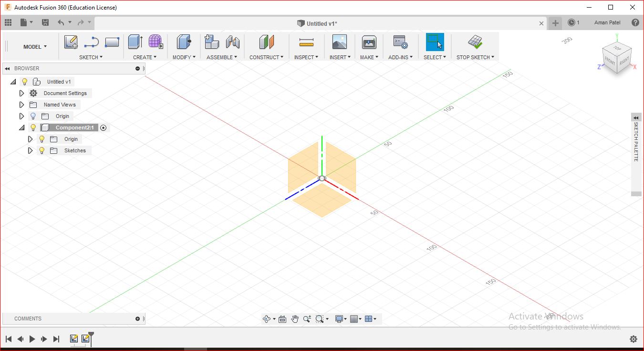
Task: Open the job status clock icon
Action: pos(571,22)
